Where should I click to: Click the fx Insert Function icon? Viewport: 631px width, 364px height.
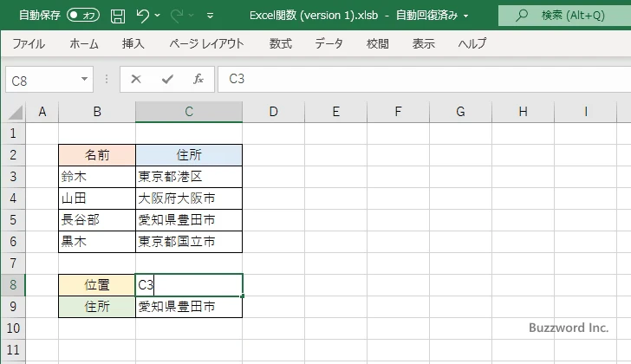pyautogui.click(x=198, y=79)
